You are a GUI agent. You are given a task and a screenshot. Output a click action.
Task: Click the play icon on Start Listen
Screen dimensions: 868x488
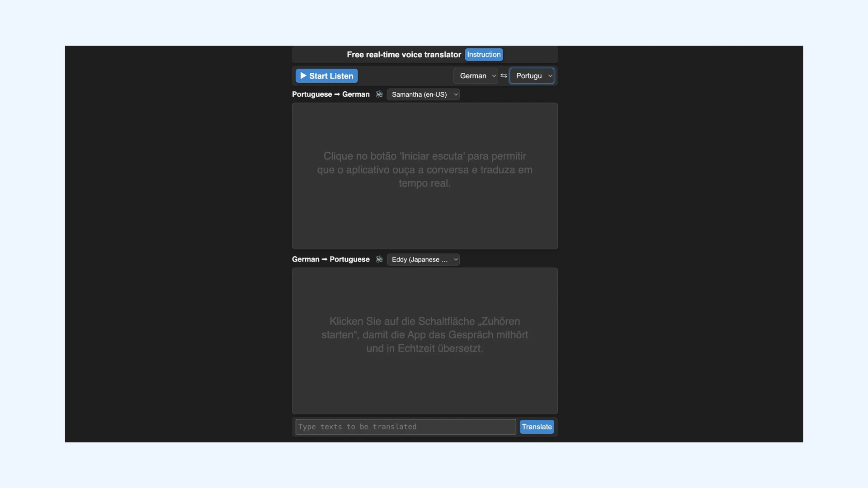coord(303,75)
